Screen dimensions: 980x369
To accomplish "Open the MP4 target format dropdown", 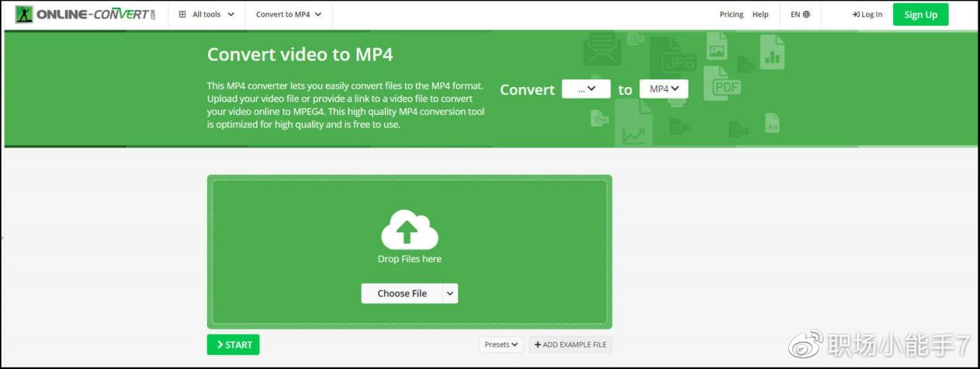I will click(663, 89).
